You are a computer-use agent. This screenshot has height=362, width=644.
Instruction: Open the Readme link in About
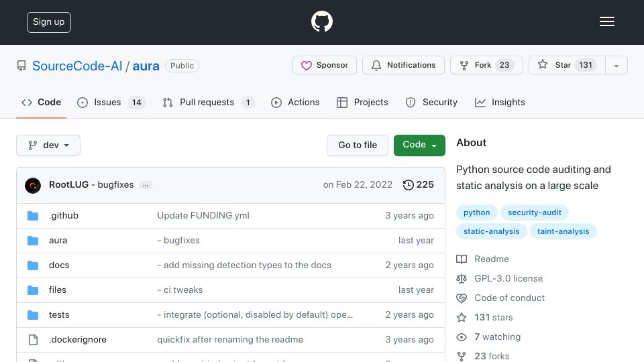coord(482,259)
